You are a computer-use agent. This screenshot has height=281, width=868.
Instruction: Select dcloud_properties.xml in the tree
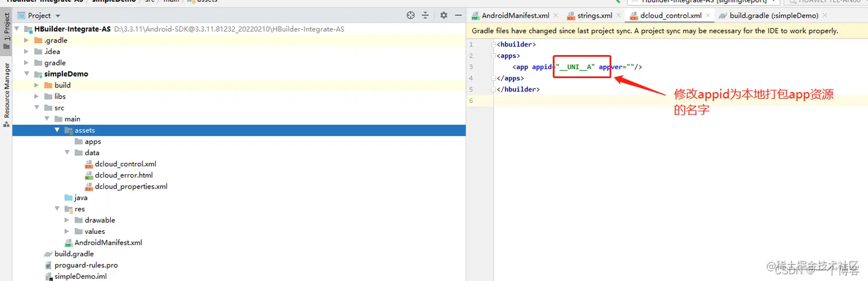pos(131,186)
